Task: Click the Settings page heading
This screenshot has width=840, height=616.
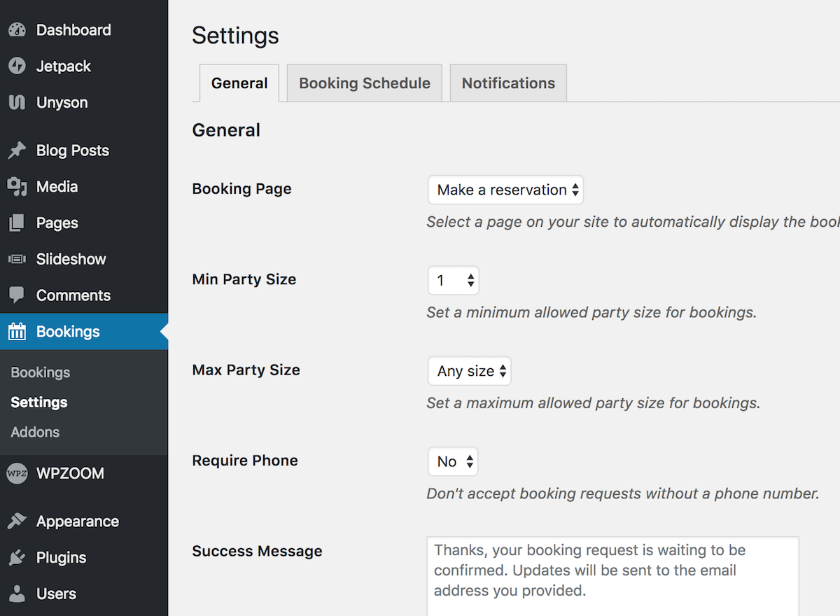Action: click(235, 36)
